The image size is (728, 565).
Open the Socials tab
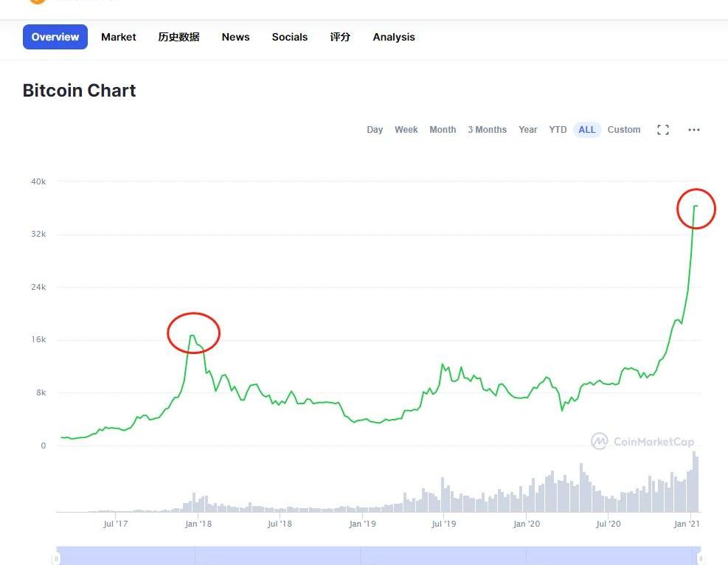[x=290, y=37]
